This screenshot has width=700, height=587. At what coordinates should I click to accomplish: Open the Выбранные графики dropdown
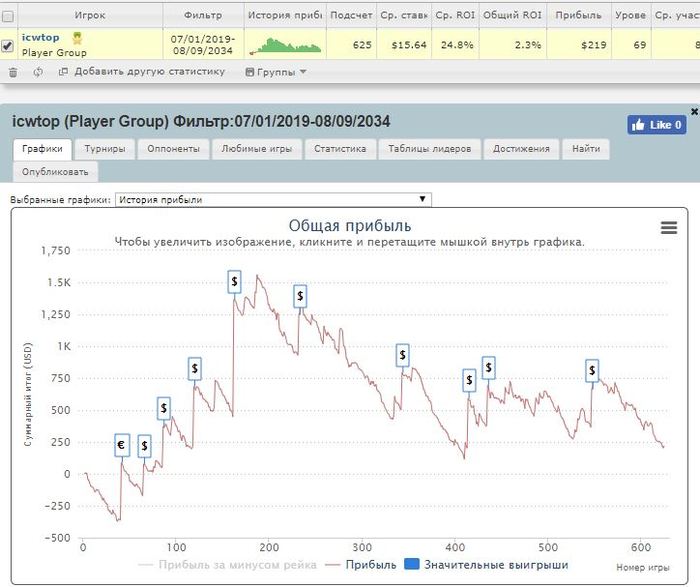coord(273,200)
